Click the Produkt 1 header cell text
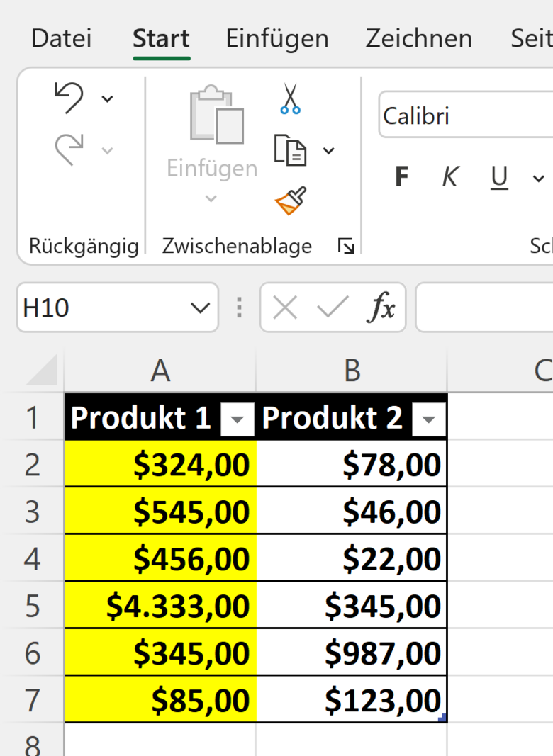Viewport: 553px width, 756px height. 140,417
